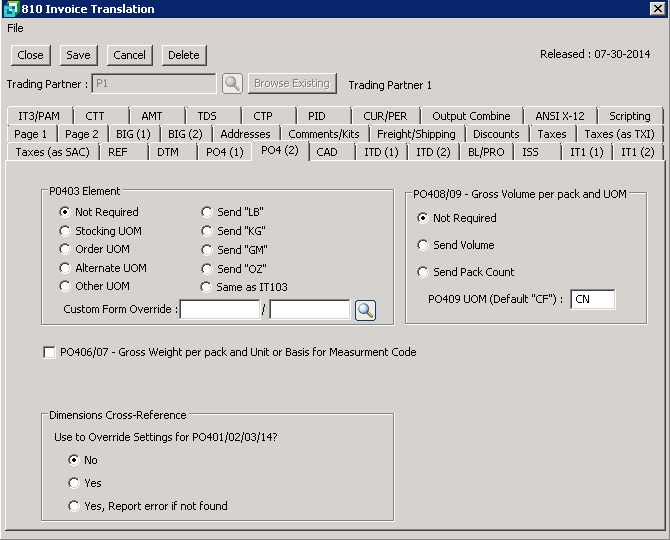Close the 810 Invoice Translation window
This screenshot has height=540, width=670.
point(658,9)
